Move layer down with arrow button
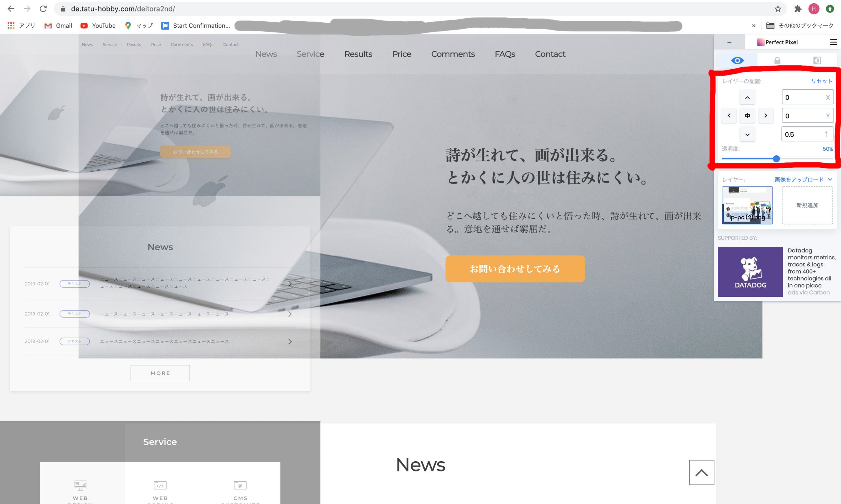The image size is (841, 504). (x=747, y=135)
